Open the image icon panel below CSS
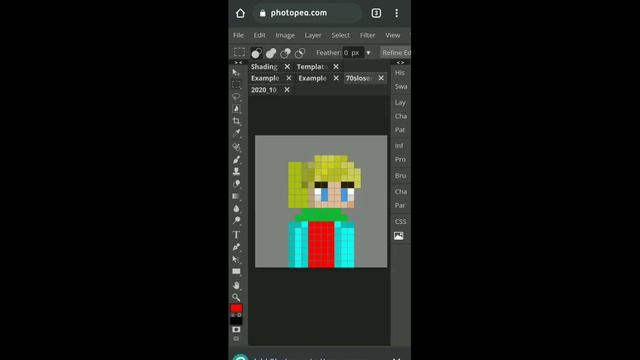640x360 pixels. click(x=399, y=236)
